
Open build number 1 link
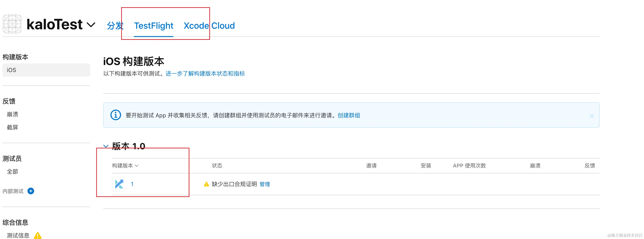[132, 184]
